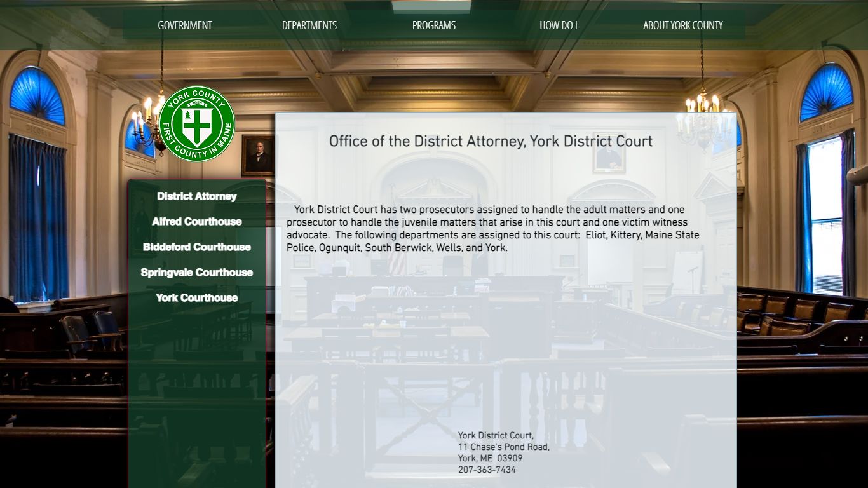Open the How Do I menu
868x488 pixels.
click(559, 25)
